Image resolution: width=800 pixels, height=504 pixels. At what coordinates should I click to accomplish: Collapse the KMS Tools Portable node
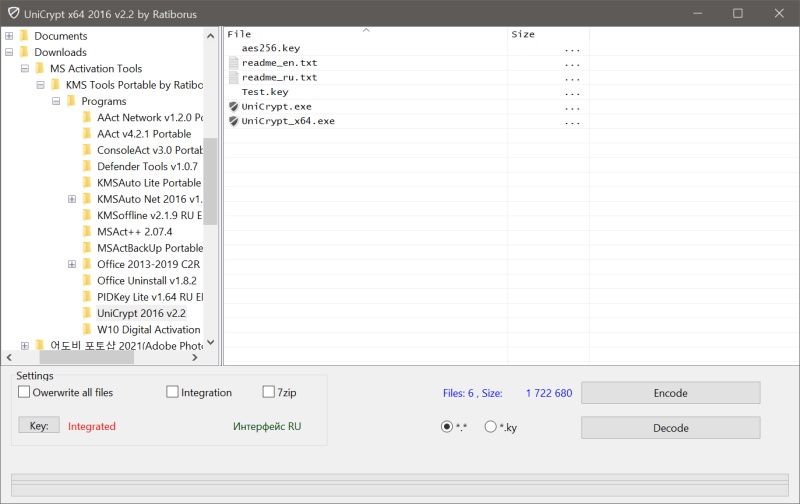coord(40,85)
